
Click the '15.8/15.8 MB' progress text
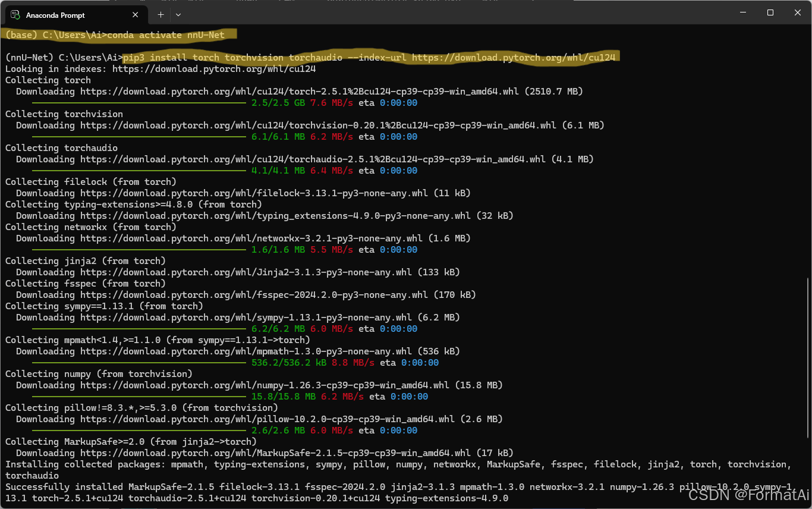pos(284,397)
